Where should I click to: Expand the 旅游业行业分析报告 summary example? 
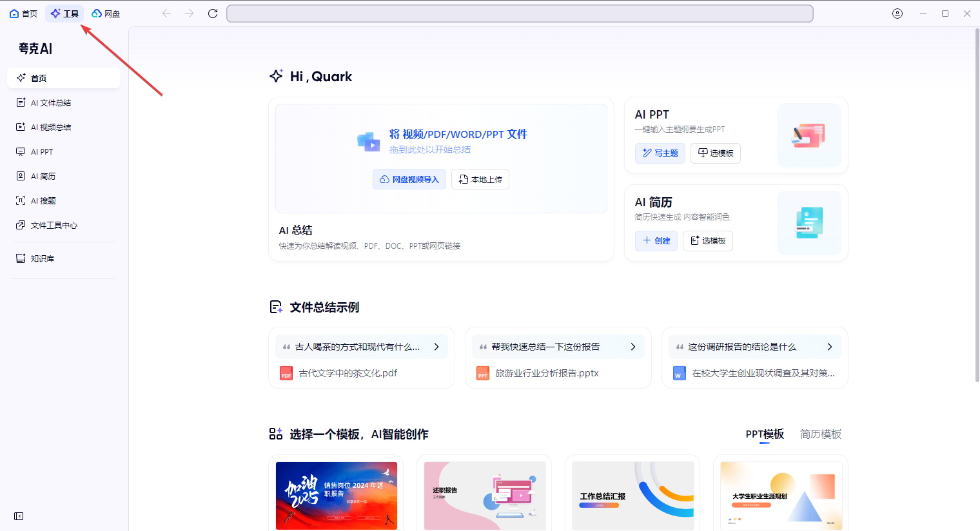[632, 346]
